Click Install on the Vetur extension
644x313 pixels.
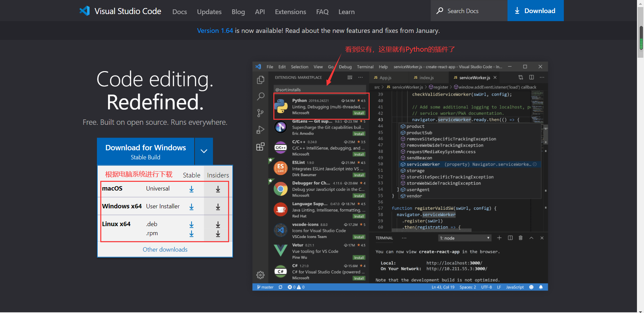tap(359, 258)
